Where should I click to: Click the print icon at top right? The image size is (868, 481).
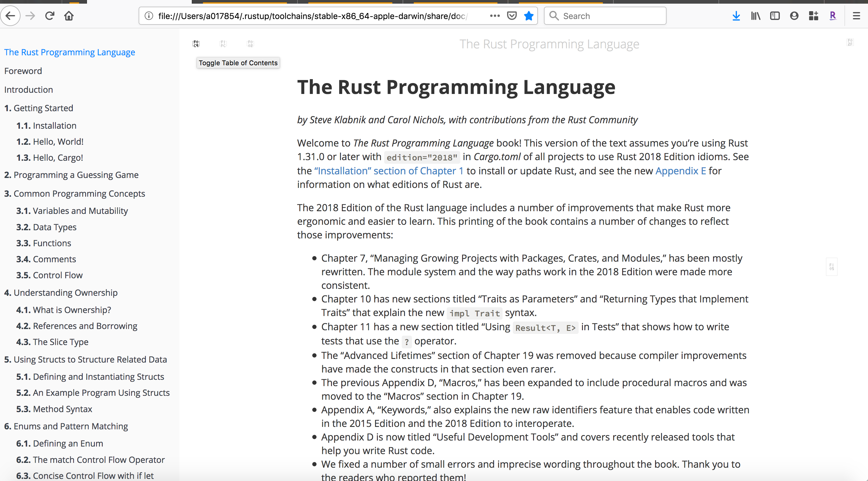(850, 43)
